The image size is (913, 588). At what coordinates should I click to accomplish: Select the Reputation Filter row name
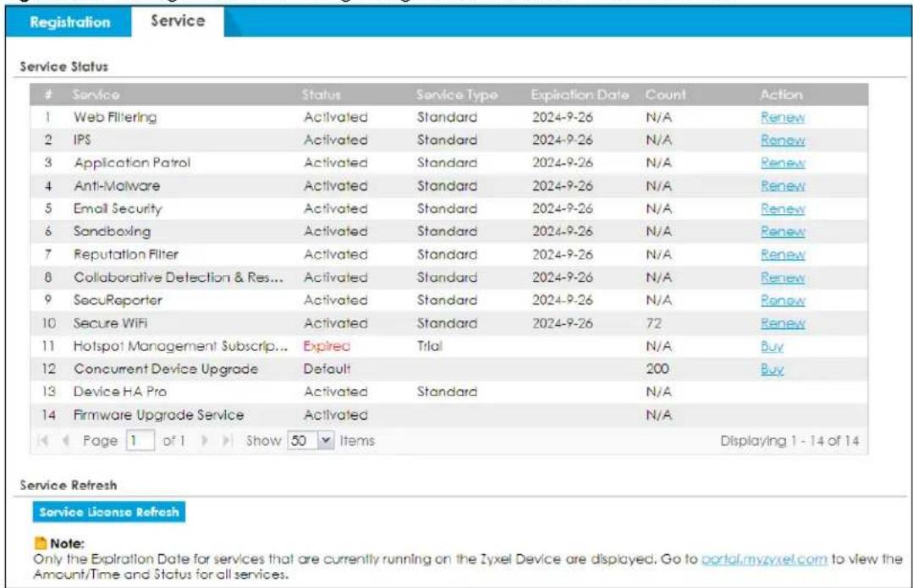coord(126,255)
